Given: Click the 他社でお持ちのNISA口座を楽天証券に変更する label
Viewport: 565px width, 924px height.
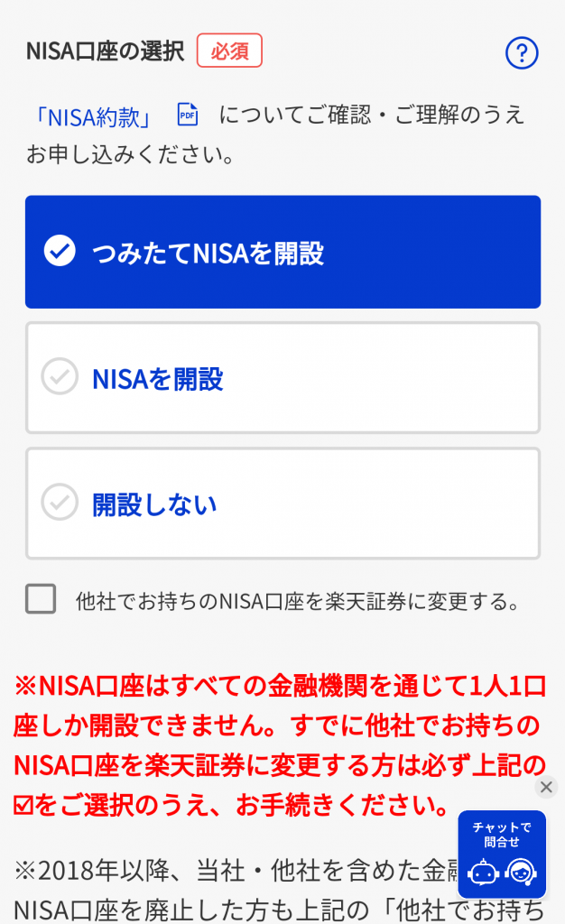Looking at the screenshot, I should click(x=298, y=601).
